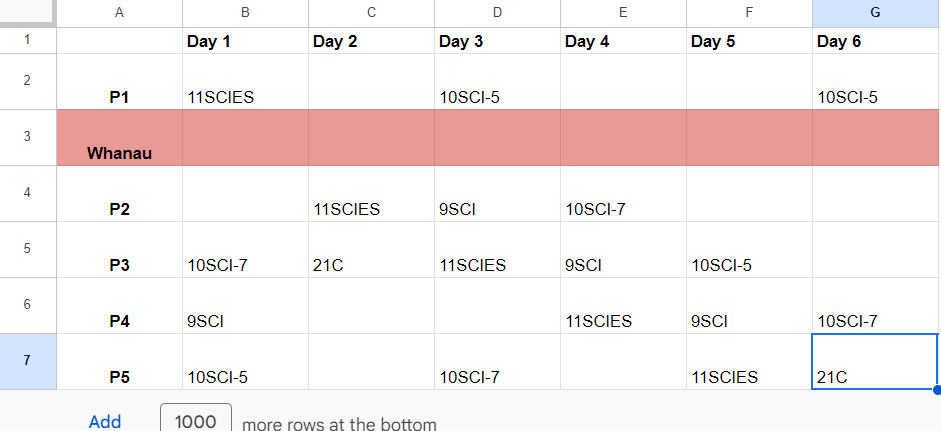The height and width of the screenshot is (431, 941).
Task: Click the Day 5 header cell
Action: (x=749, y=42)
